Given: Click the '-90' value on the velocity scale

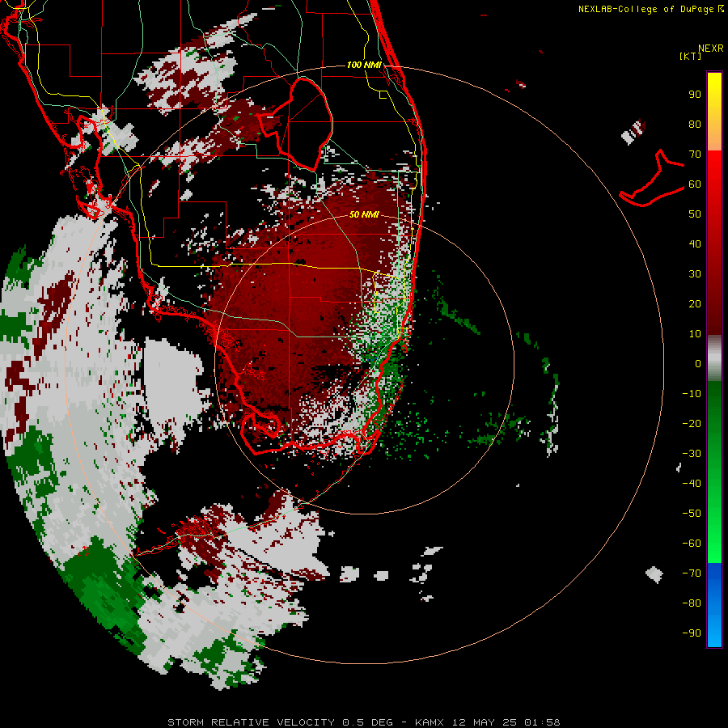Looking at the screenshot, I should click(692, 633).
